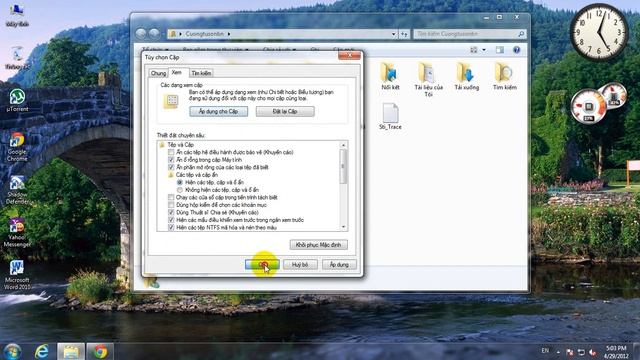
Task: Click the magnifier icon in the Explorer search box
Action: [521, 34]
